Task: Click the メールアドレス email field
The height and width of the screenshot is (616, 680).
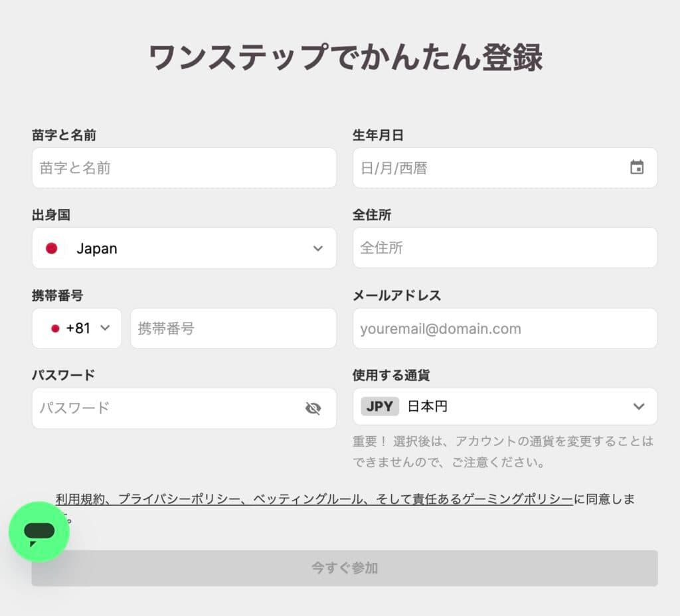Action: (x=505, y=329)
